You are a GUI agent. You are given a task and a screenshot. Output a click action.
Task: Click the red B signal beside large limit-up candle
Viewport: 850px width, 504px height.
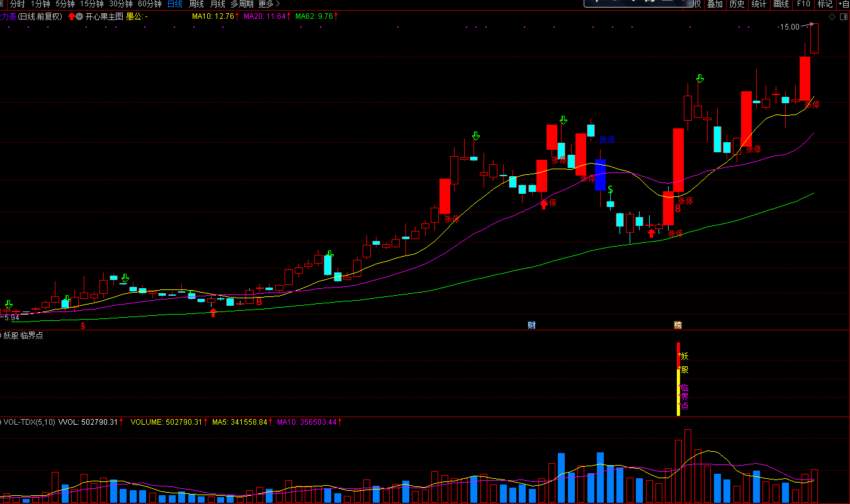coord(678,208)
